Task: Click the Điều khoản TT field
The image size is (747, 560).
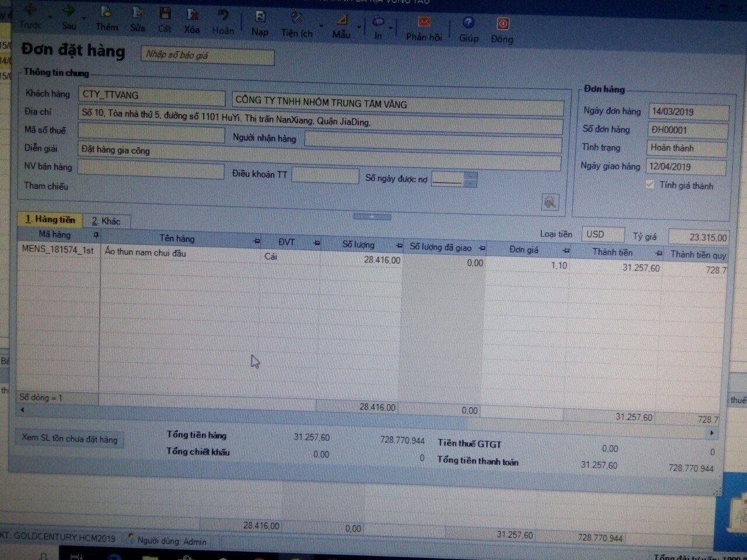Action: tap(325, 175)
